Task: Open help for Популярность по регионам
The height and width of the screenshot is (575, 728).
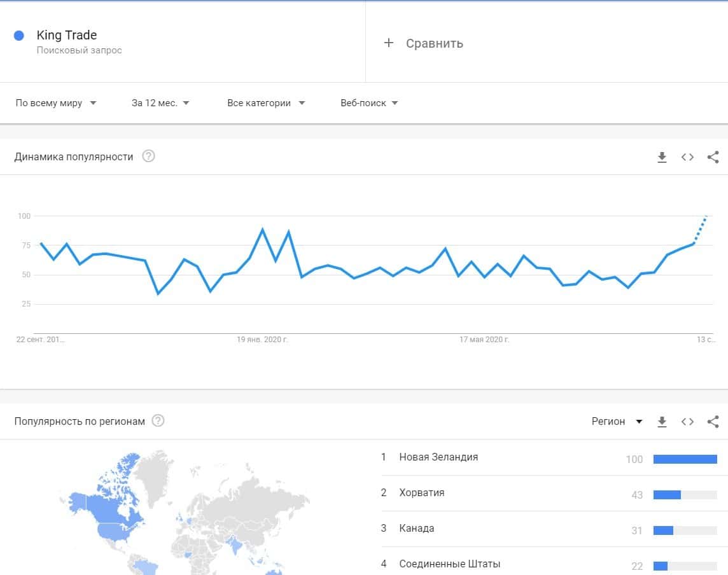Action: (x=158, y=420)
